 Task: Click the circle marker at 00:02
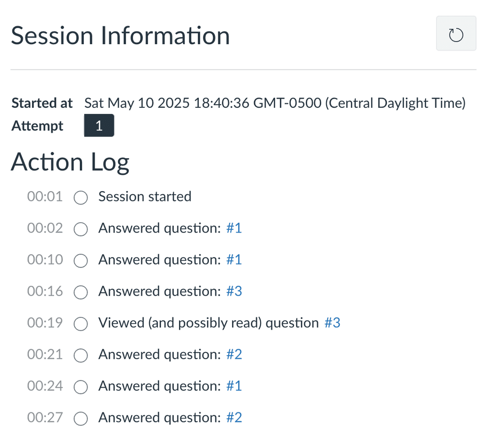(81, 229)
